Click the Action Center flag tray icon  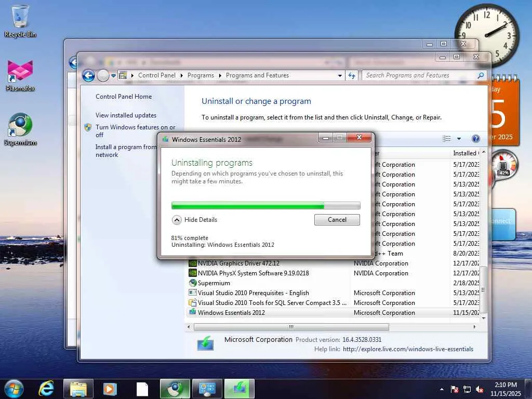(455, 389)
